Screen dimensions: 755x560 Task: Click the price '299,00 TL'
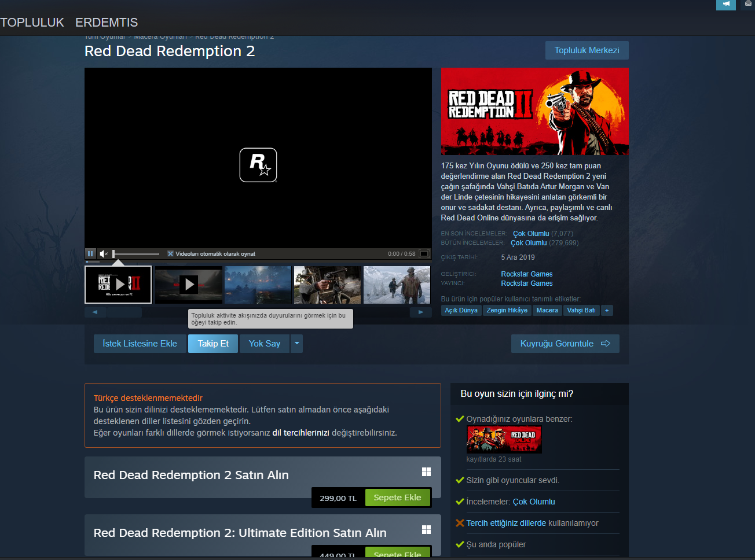click(338, 498)
